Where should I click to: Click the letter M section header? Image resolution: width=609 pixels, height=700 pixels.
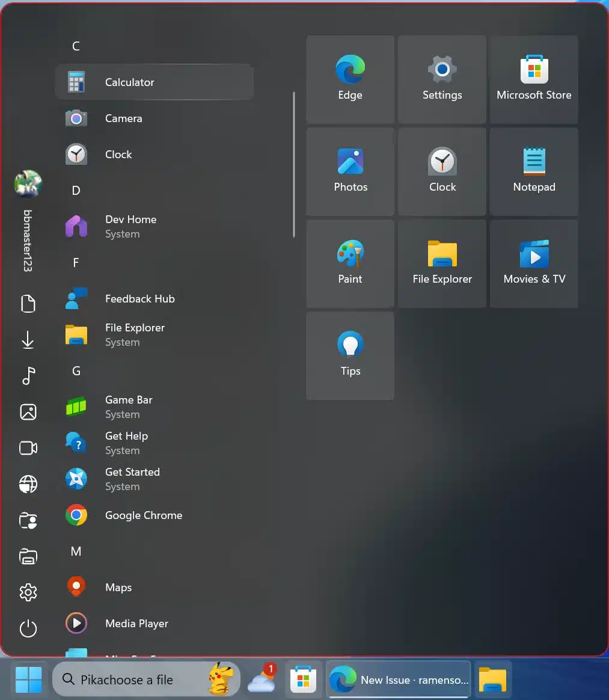76,551
